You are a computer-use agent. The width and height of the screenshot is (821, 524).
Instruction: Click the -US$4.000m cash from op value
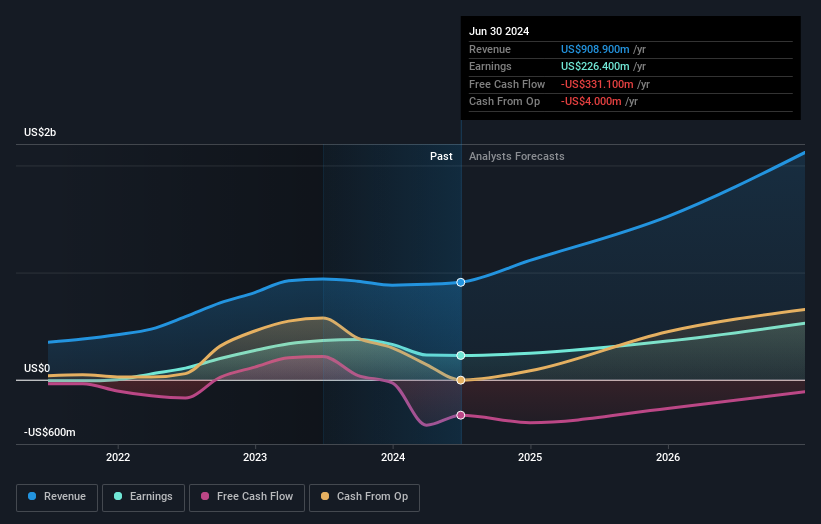point(591,102)
